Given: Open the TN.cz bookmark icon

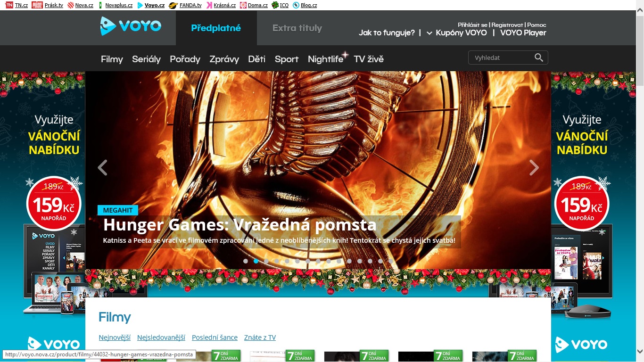Looking at the screenshot, I should click(x=9, y=5).
